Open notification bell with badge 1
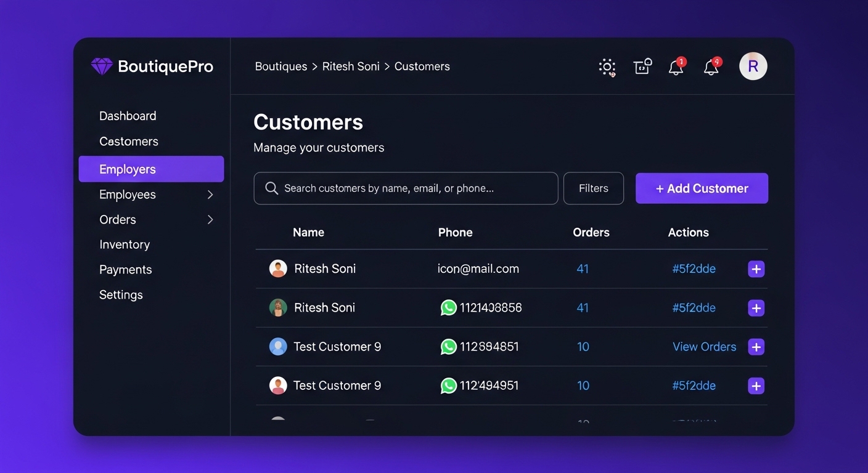This screenshot has height=473, width=868. 676,67
